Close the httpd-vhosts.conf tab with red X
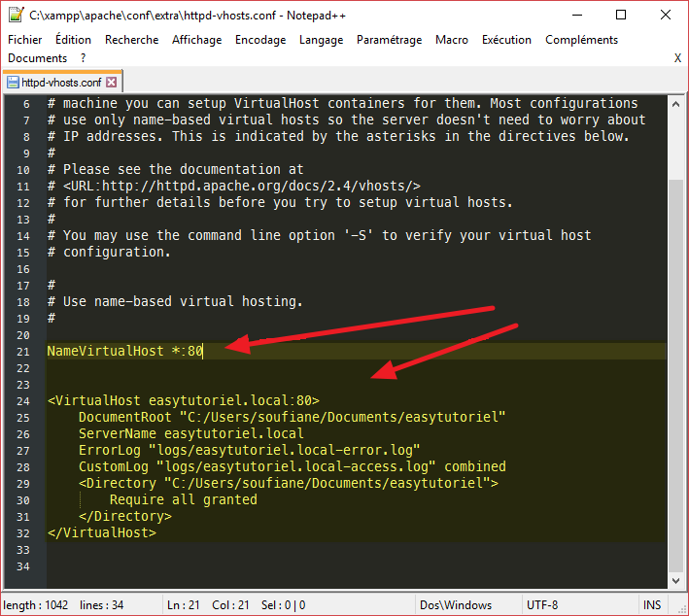Image resolution: width=689 pixels, height=616 pixels. click(x=112, y=83)
